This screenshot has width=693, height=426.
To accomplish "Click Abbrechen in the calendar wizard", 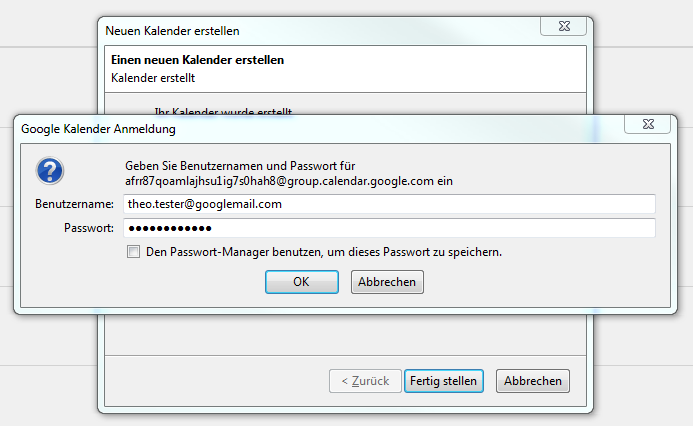I will [533, 381].
